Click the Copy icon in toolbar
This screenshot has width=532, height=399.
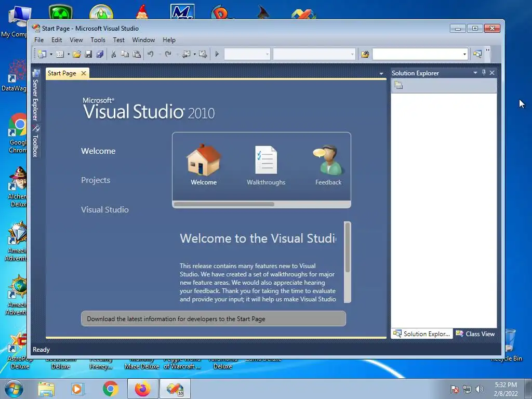(125, 54)
